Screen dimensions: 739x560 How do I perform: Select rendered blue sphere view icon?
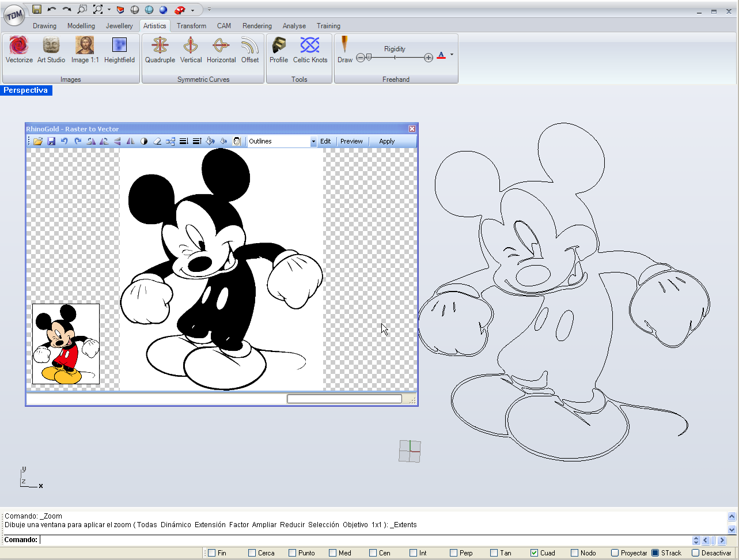point(163,10)
